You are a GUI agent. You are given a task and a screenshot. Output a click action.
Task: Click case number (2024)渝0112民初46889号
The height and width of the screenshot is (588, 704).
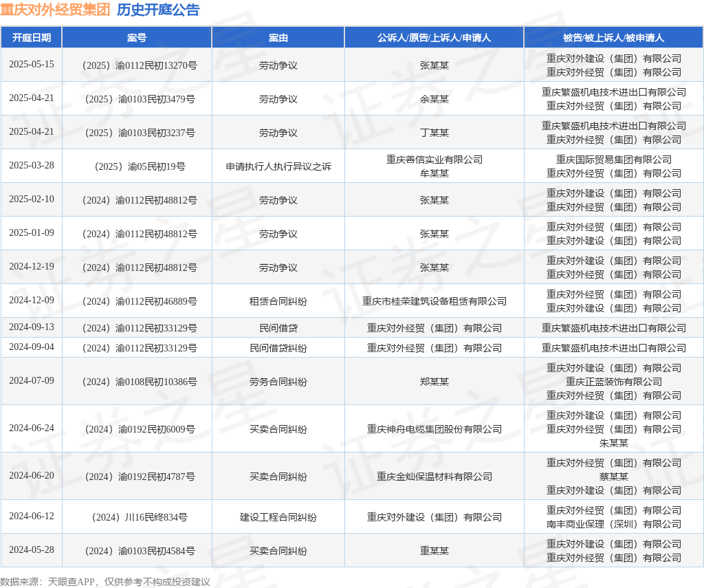pyautogui.click(x=140, y=301)
